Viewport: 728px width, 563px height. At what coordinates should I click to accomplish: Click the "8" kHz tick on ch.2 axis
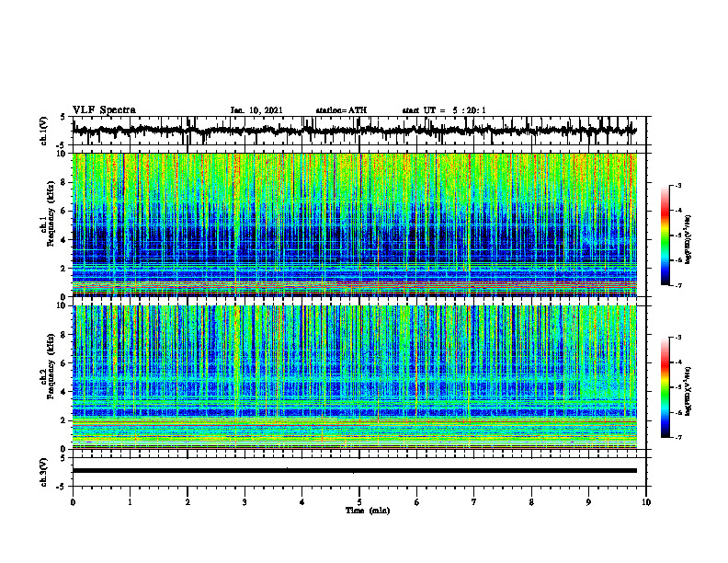(x=65, y=334)
